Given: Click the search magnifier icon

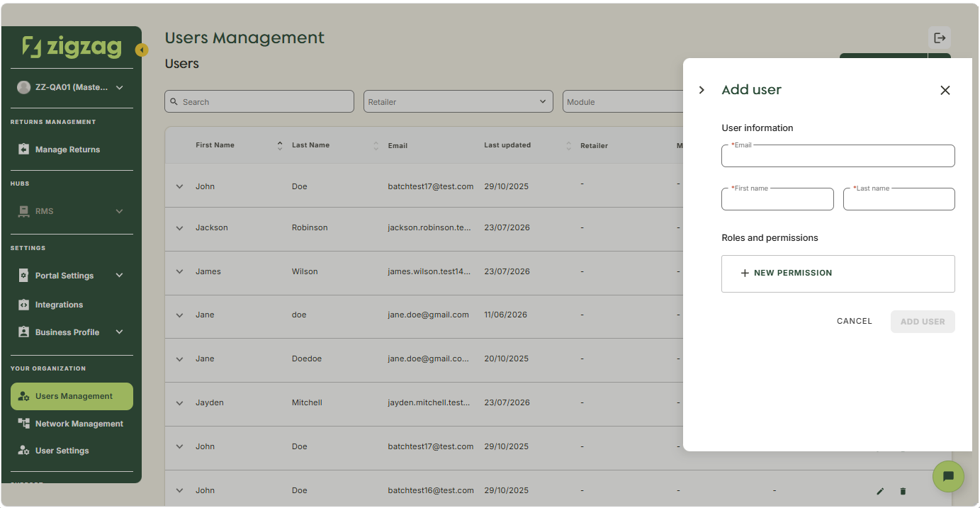Looking at the screenshot, I should point(174,101).
